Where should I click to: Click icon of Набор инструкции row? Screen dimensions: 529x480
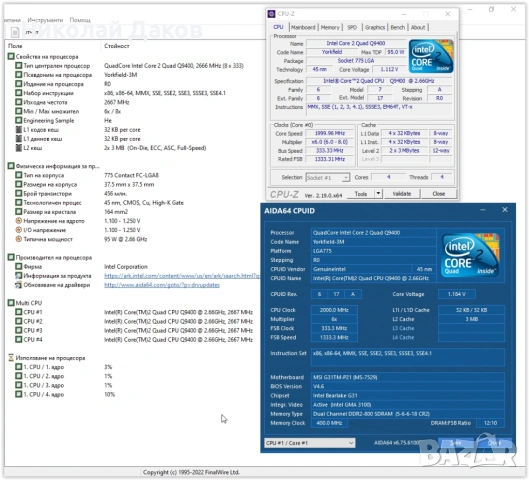(x=19, y=93)
